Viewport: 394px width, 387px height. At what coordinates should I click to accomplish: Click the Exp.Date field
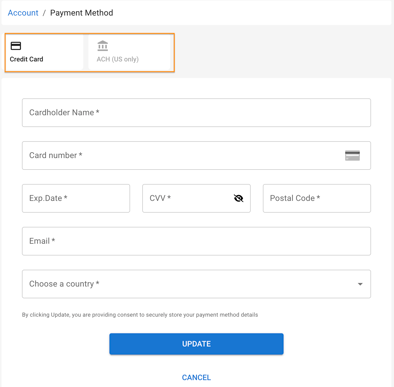(76, 198)
